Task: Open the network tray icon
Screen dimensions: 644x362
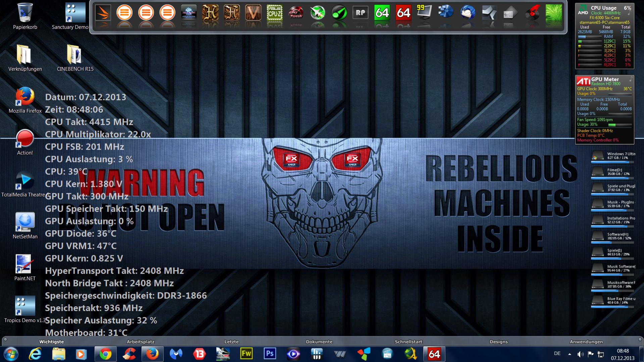Action: coord(601,354)
